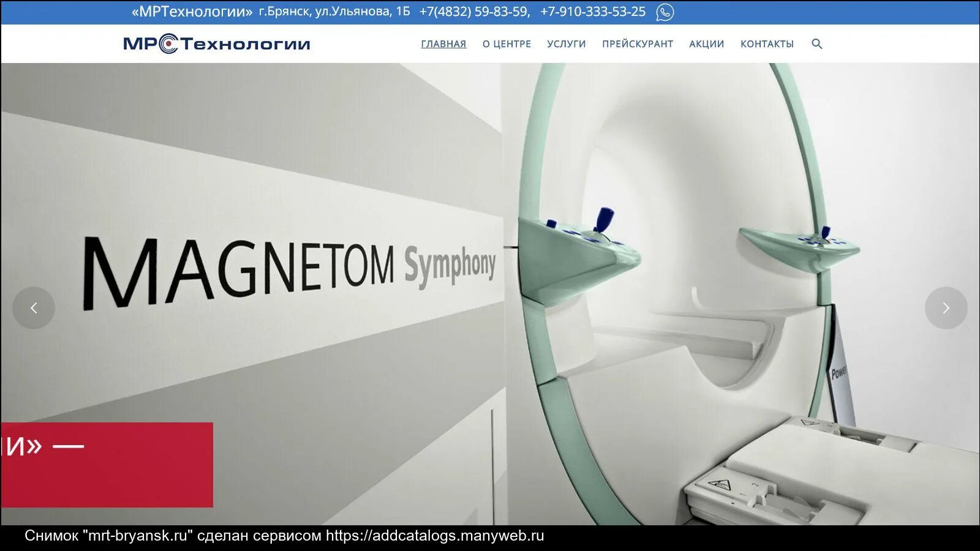Click the red slide caption banner
The width and height of the screenshot is (980, 551).
(107, 465)
